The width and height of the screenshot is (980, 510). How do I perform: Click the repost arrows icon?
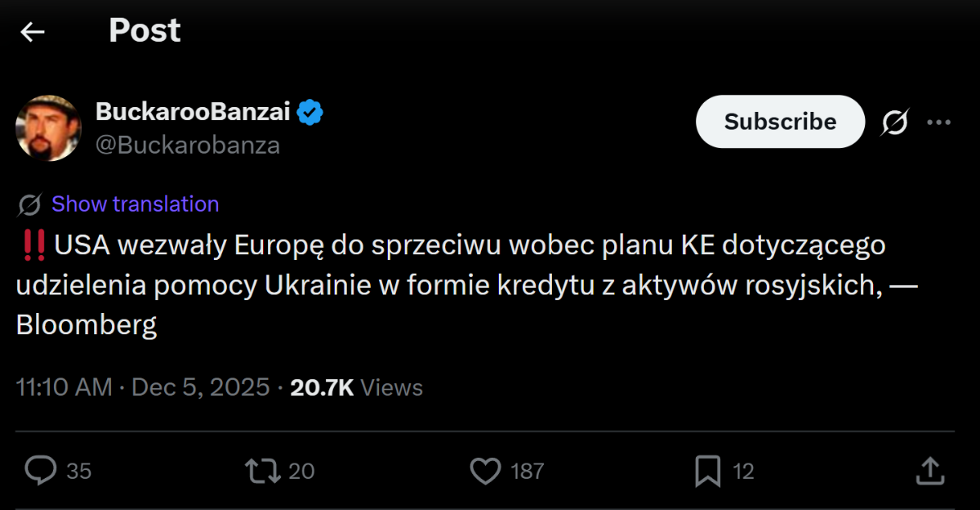pyautogui.click(x=263, y=471)
